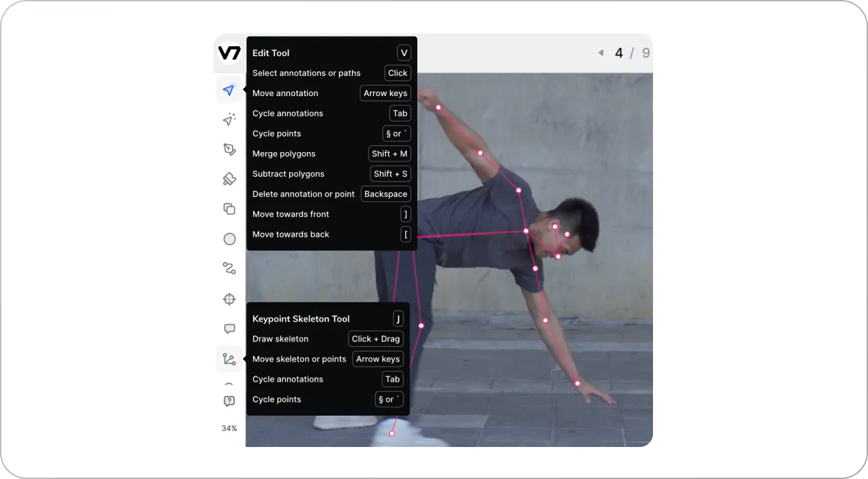Image resolution: width=868 pixels, height=479 pixels.
Task: Activate the Polyline tool
Action: point(230,268)
